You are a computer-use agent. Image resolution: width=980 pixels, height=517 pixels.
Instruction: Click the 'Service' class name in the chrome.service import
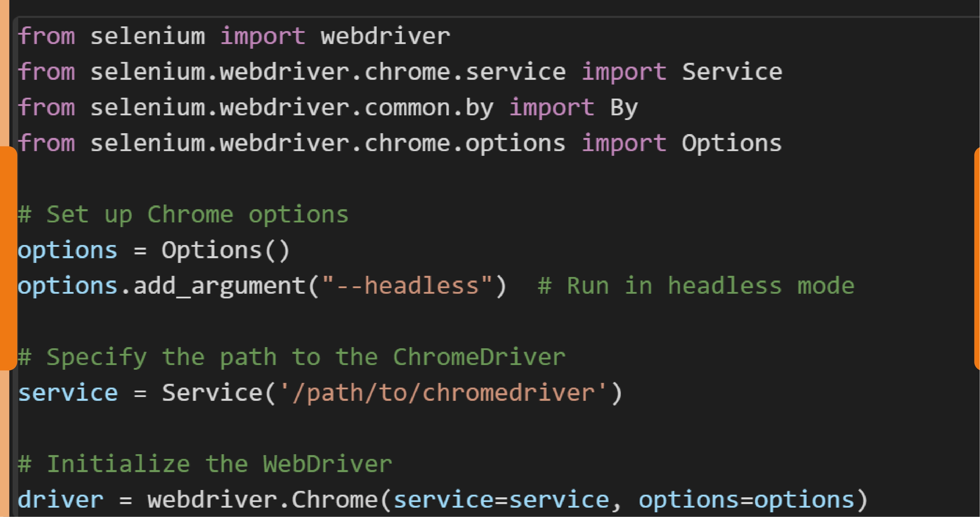(x=732, y=72)
